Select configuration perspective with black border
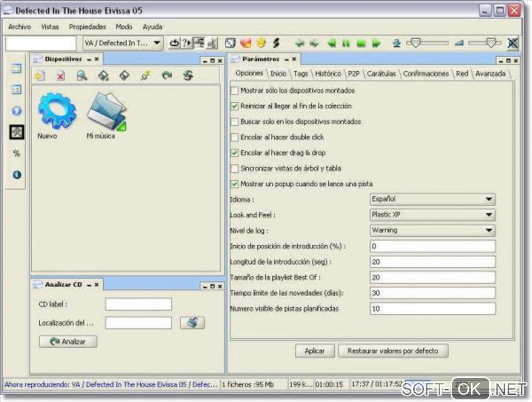This screenshot has height=402, width=532. coord(16,132)
